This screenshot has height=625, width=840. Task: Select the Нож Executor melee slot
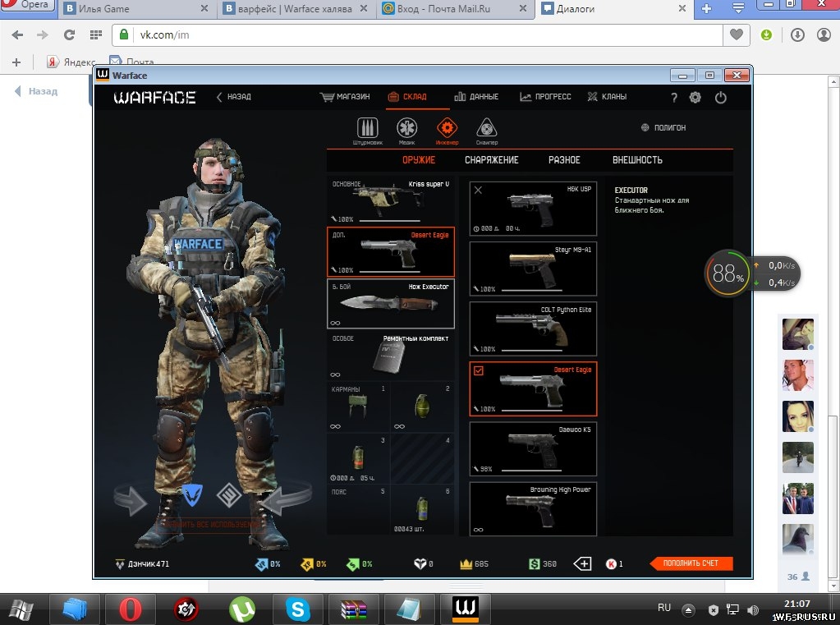[391, 303]
